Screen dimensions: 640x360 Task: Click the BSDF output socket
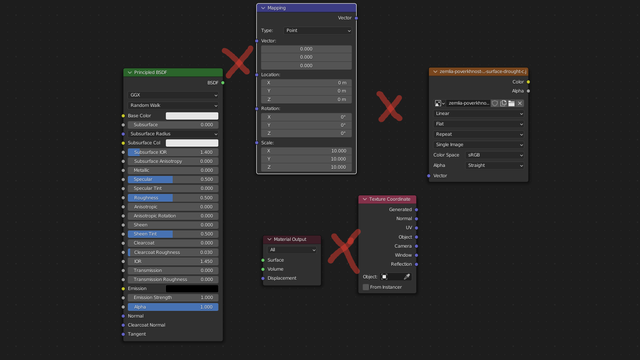[x=223, y=83]
